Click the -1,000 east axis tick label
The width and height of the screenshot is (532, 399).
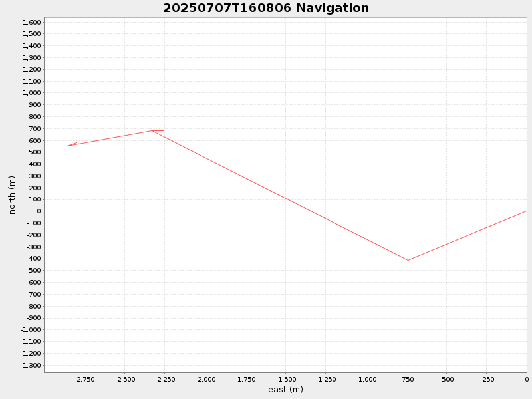366,379
